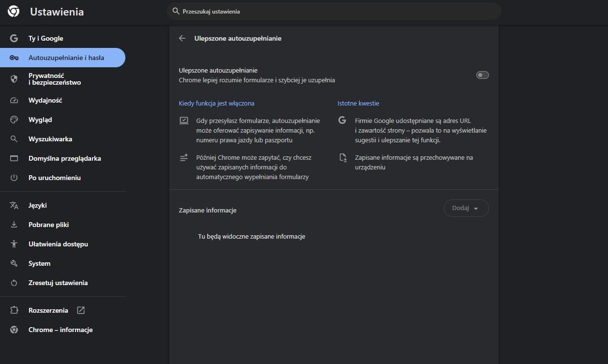Open Ułatwienia dostępu settings
The height and width of the screenshot is (364, 608).
pyautogui.click(x=58, y=244)
